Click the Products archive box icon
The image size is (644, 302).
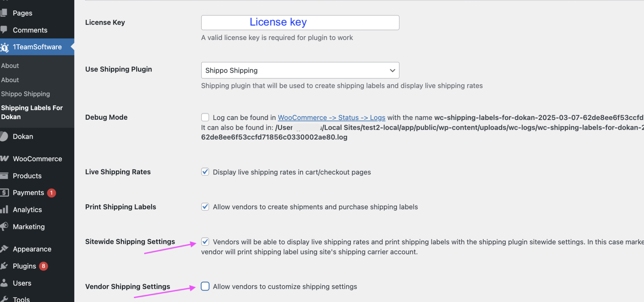click(x=4, y=176)
